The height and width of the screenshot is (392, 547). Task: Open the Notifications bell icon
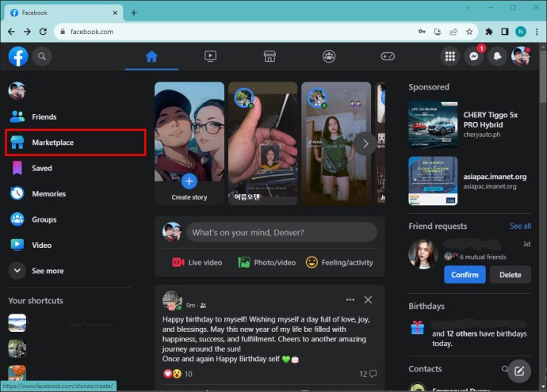point(498,56)
